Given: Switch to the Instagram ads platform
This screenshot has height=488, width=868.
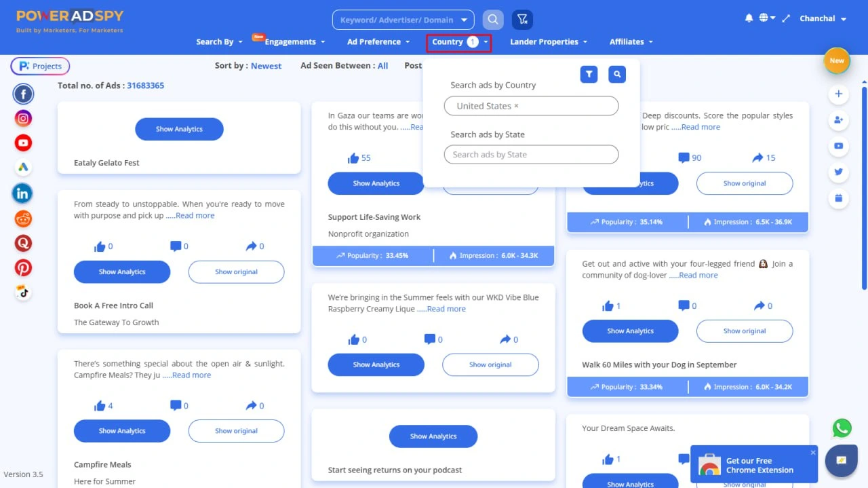Looking at the screenshot, I should (x=23, y=119).
